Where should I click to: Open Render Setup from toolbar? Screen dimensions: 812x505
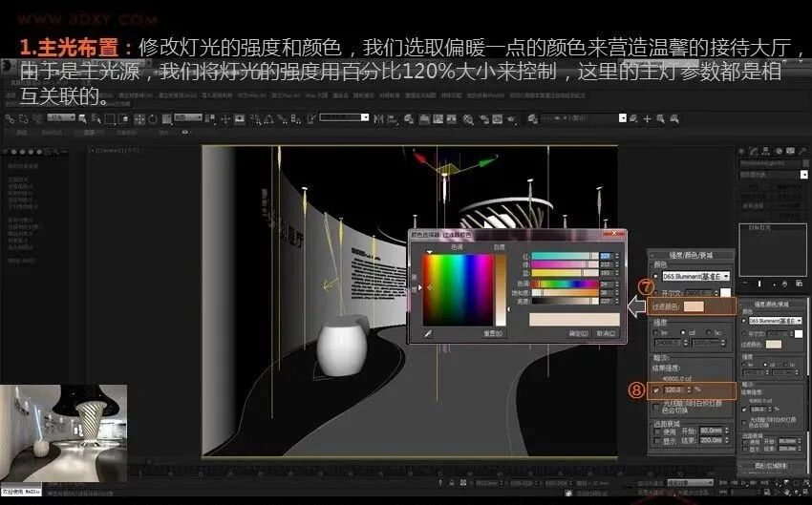pyautogui.click(x=483, y=118)
